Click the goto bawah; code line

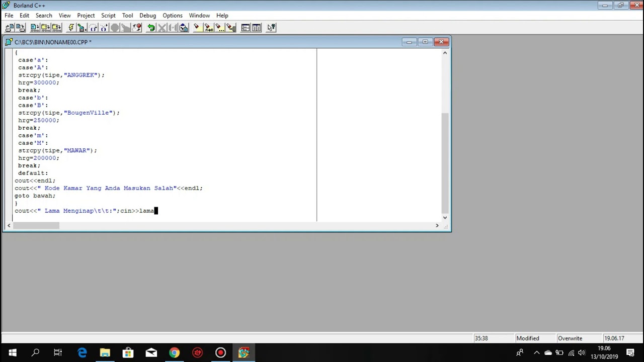point(35,196)
